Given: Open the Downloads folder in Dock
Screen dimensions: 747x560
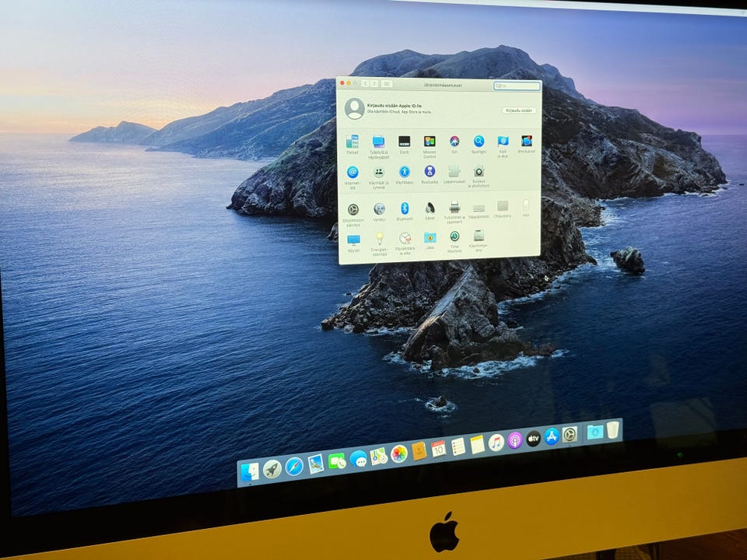Looking at the screenshot, I should tap(594, 432).
